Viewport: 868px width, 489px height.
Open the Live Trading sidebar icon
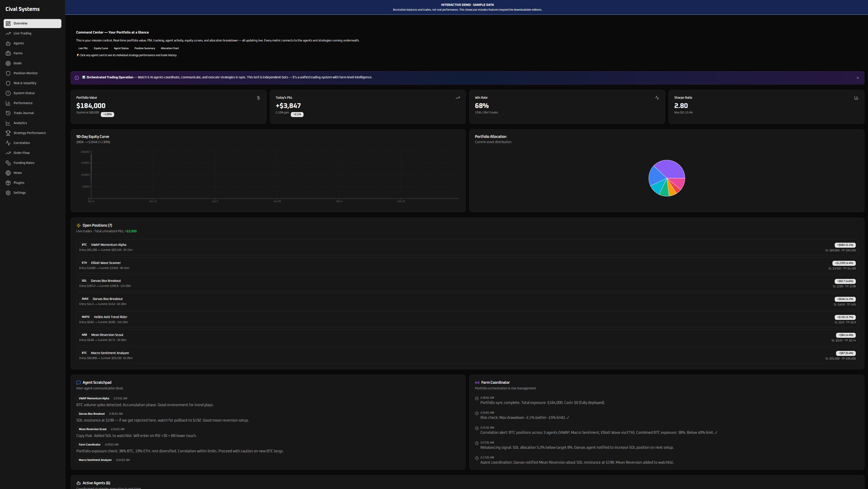click(x=8, y=33)
